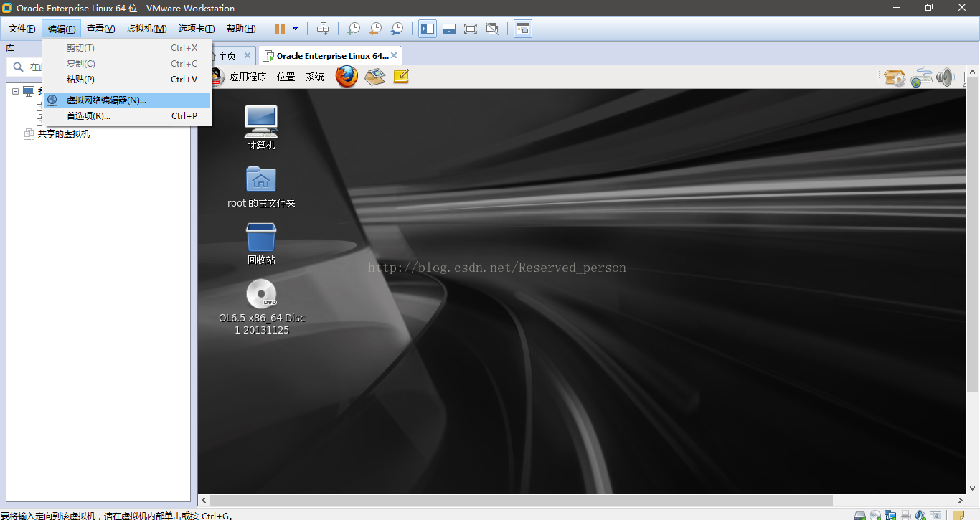The width and height of the screenshot is (980, 520).
Task: Open the snapshot manager
Action: pos(397,29)
